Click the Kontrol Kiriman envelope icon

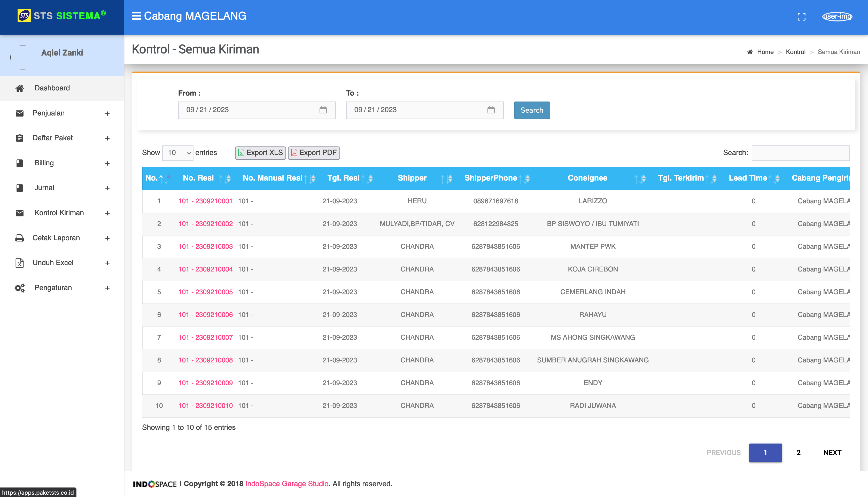pyautogui.click(x=19, y=213)
